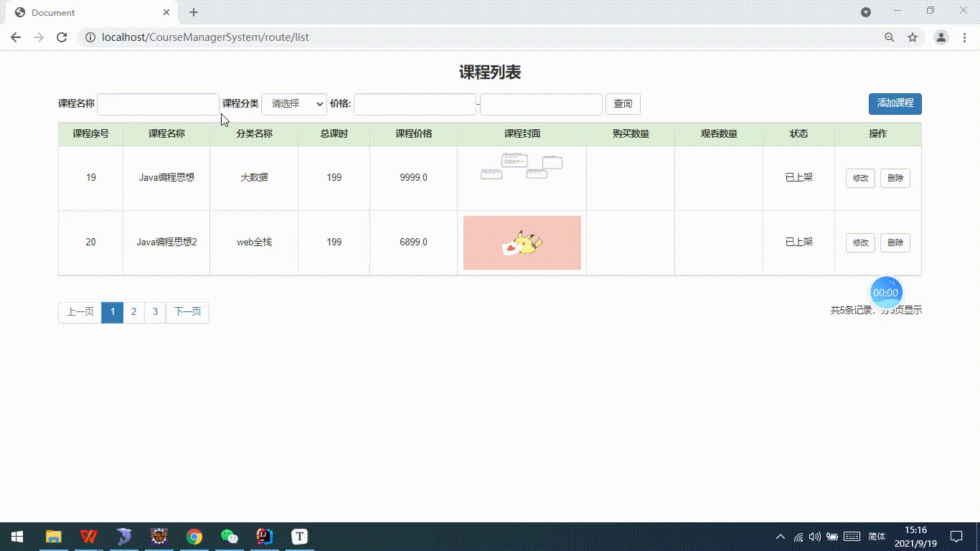980x551 pixels.
Task: Click the minimum price input field
Action: click(415, 104)
